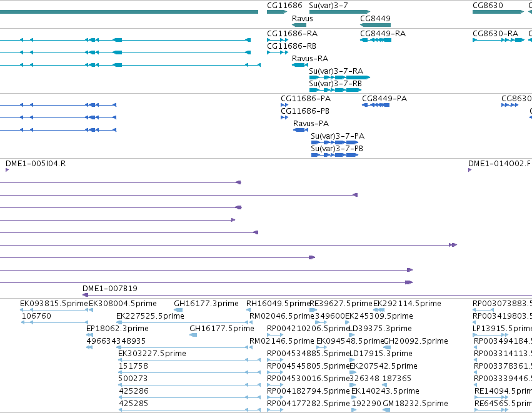532x413 pixels.
Task: Click protein label CG8449-PA
Action: pos(384,99)
